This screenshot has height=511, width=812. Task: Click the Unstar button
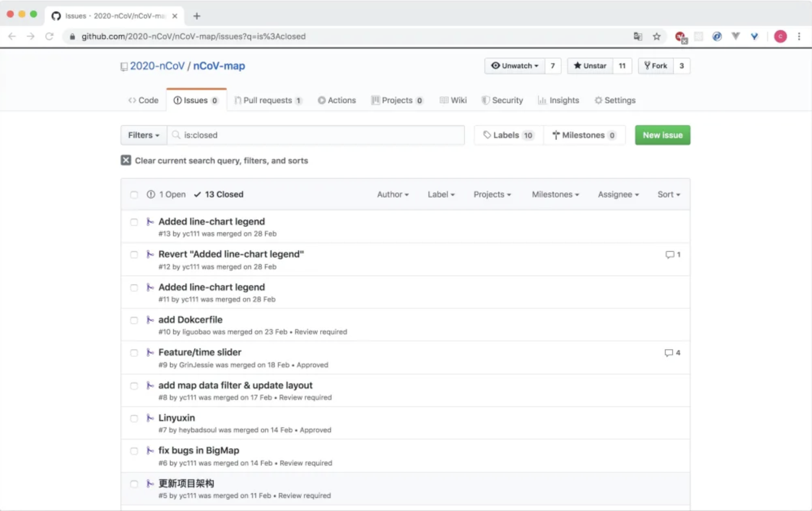590,66
